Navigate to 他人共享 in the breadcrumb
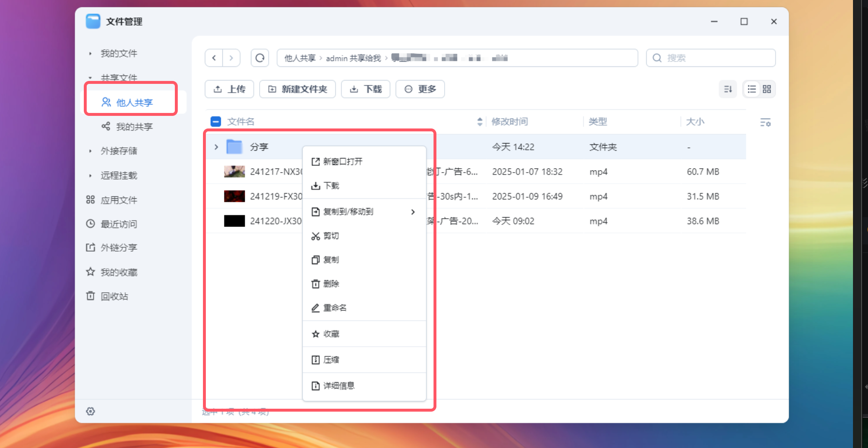The image size is (868, 448). [x=300, y=58]
